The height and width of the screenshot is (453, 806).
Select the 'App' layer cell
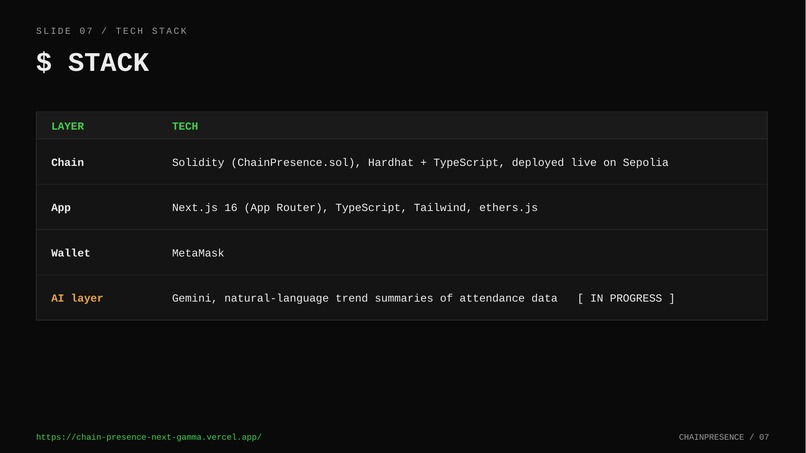pos(61,208)
